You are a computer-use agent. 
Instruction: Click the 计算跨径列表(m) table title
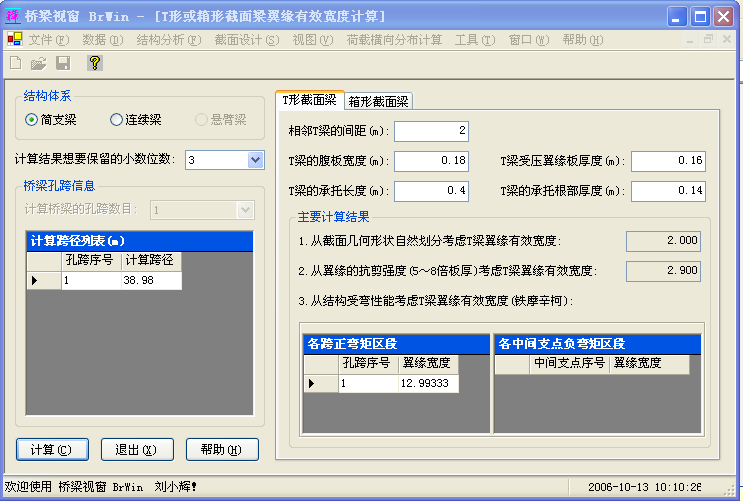coord(140,241)
